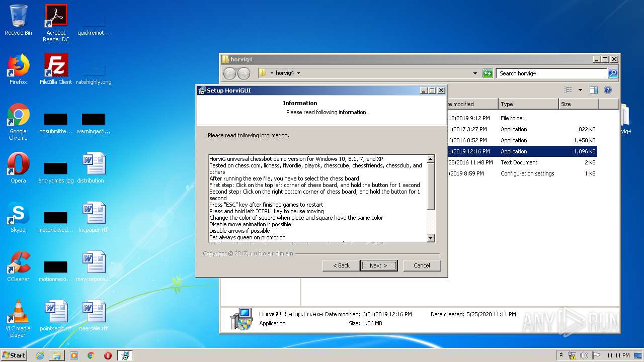Click setup installer taskbar button
This screenshot has height=362, width=644.
(125, 355)
